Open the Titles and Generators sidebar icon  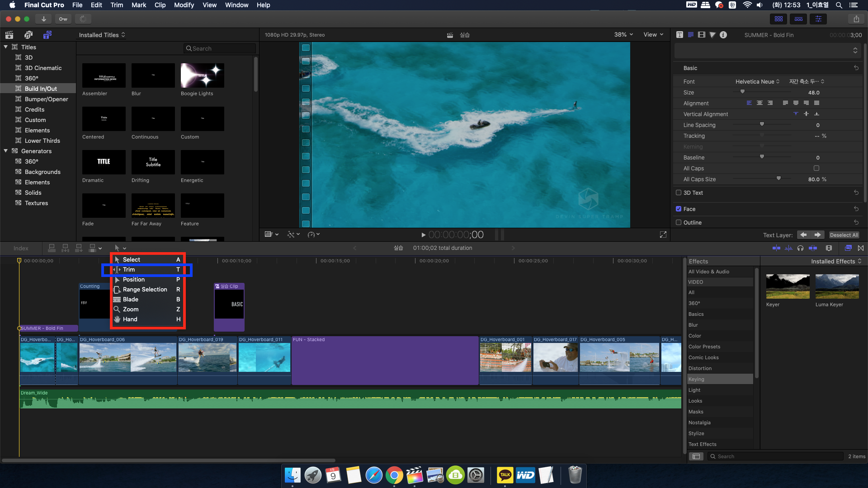pos(47,35)
